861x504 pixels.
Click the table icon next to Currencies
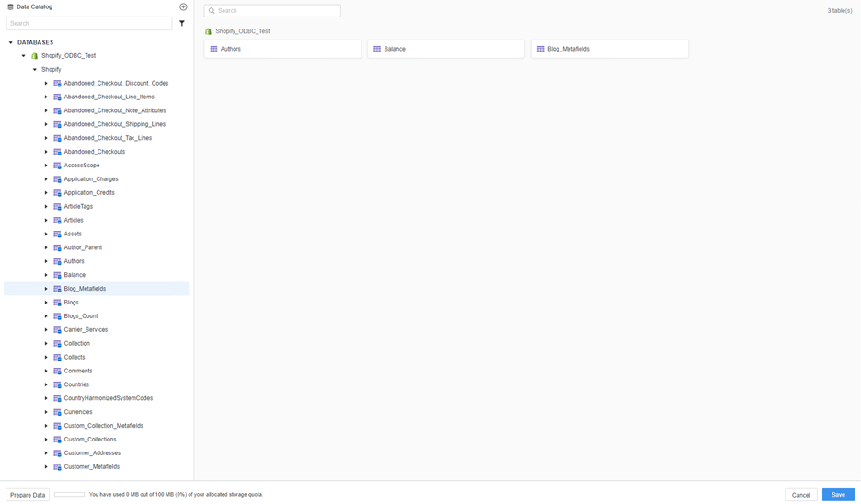pyautogui.click(x=57, y=412)
